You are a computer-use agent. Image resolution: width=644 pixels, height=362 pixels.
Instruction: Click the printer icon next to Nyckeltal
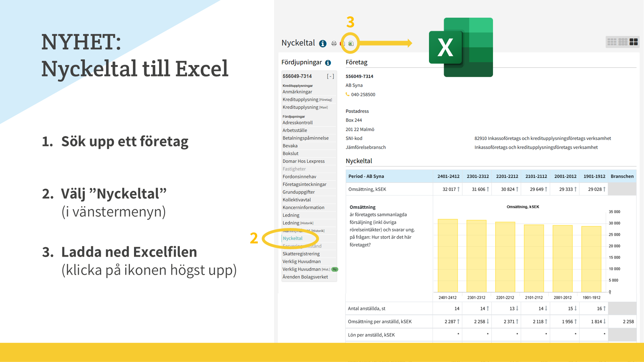coord(334,43)
